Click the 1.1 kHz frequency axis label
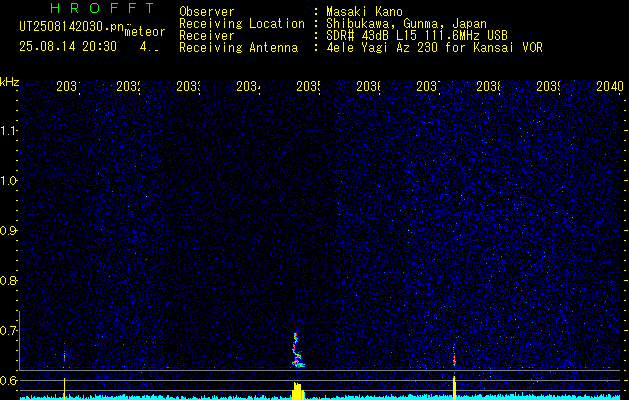Viewport: 629px width, 400px height. (9, 130)
